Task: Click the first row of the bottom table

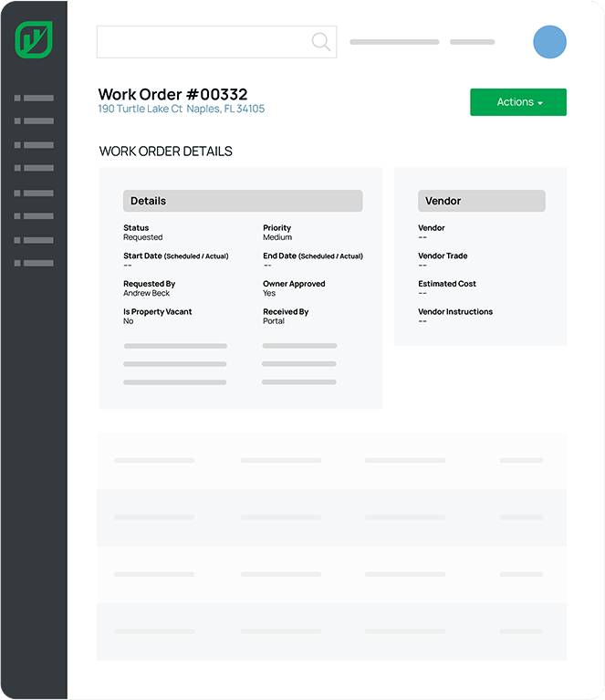Action: tap(331, 460)
